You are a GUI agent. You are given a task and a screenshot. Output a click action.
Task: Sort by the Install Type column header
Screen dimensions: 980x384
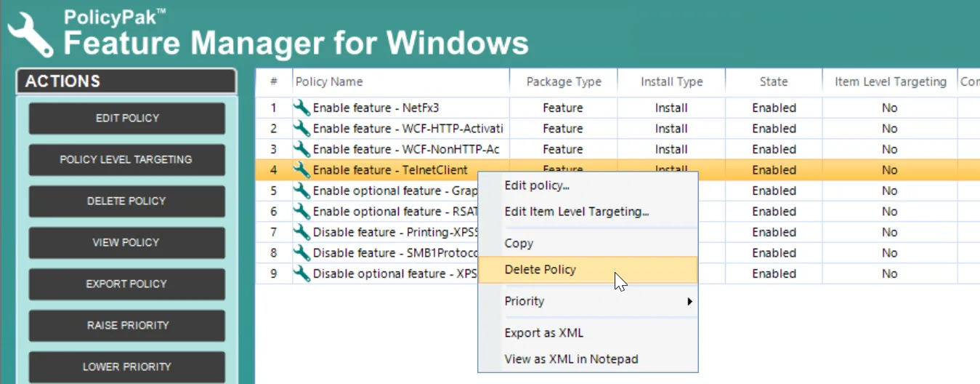671,82
